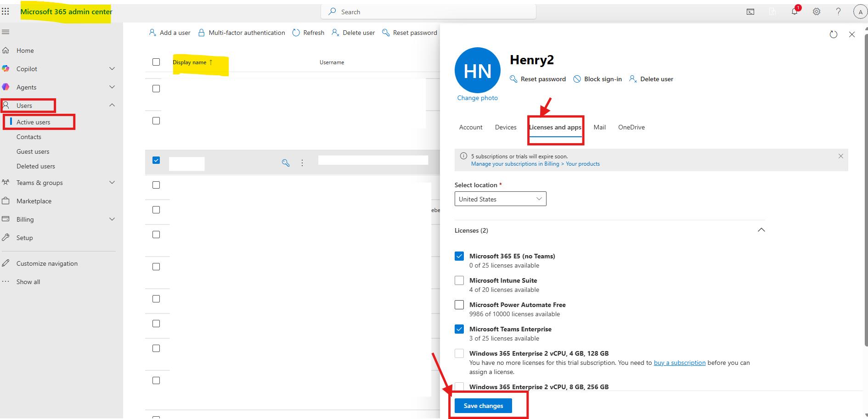Image resolution: width=868 pixels, height=419 pixels.
Task: Open Marketplace in left navigation
Action: (34, 201)
